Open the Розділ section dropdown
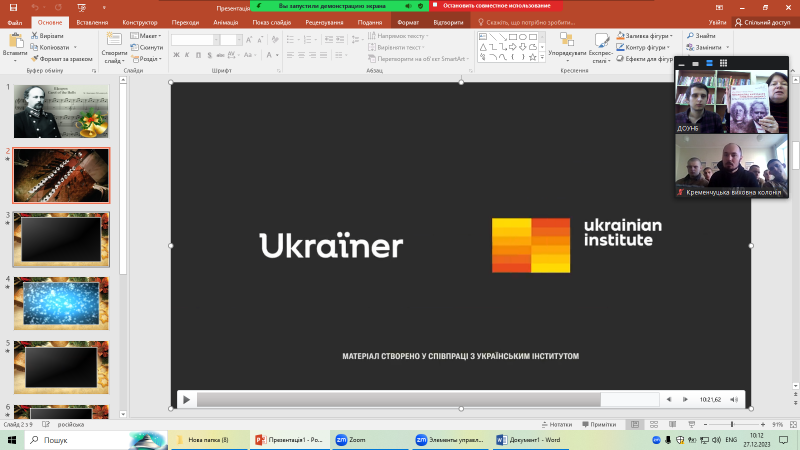The height and width of the screenshot is (450, 800). [x=146, y=59]
